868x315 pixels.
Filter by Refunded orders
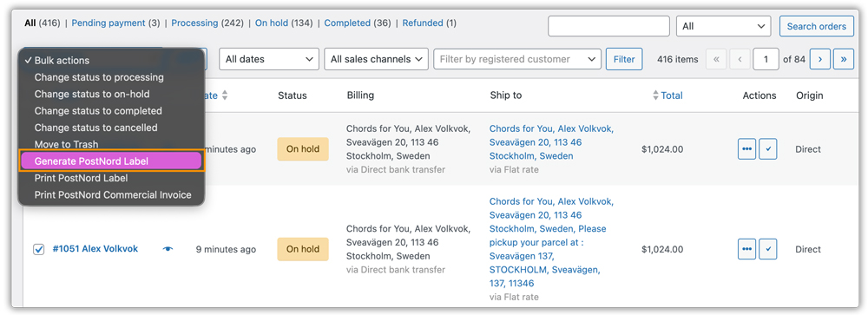[423, 23]
